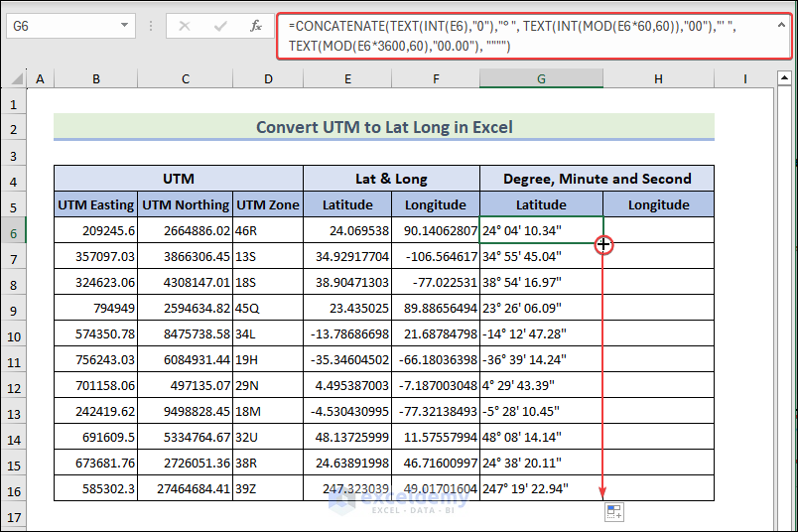Click the 'Lat & Long' header cell

391,179
